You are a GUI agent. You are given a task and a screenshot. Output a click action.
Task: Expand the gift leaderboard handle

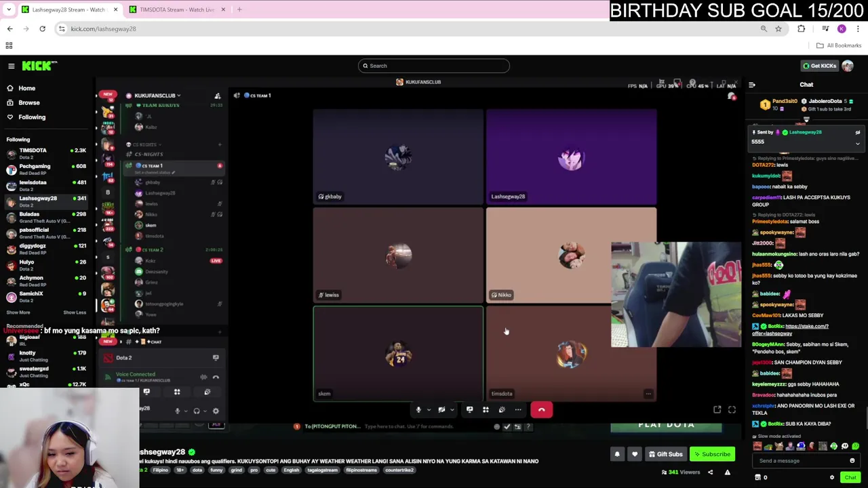point(806,119)
